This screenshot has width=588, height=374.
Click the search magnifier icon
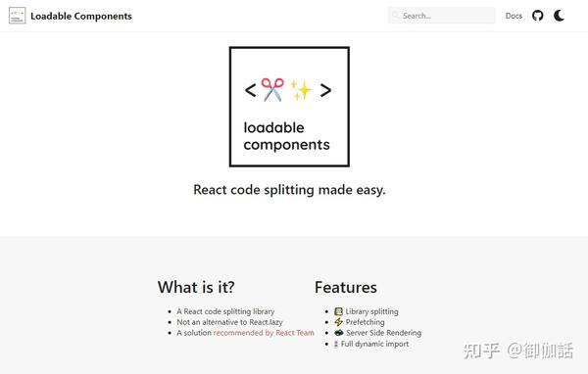coord(395,16)
